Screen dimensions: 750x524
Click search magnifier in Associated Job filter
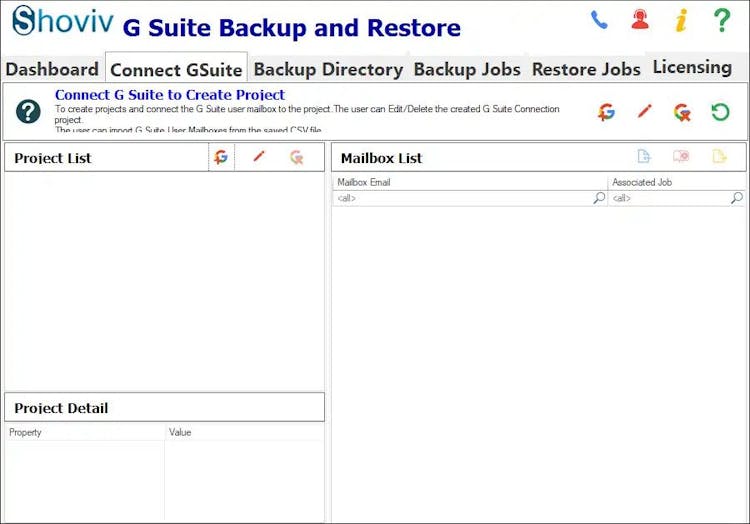737,197
